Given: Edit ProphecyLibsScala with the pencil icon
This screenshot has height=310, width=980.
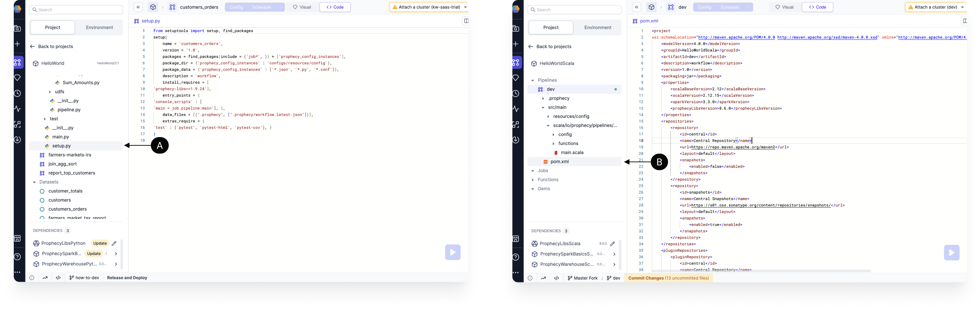Looking at the screenshot, I should click(613, 244).
